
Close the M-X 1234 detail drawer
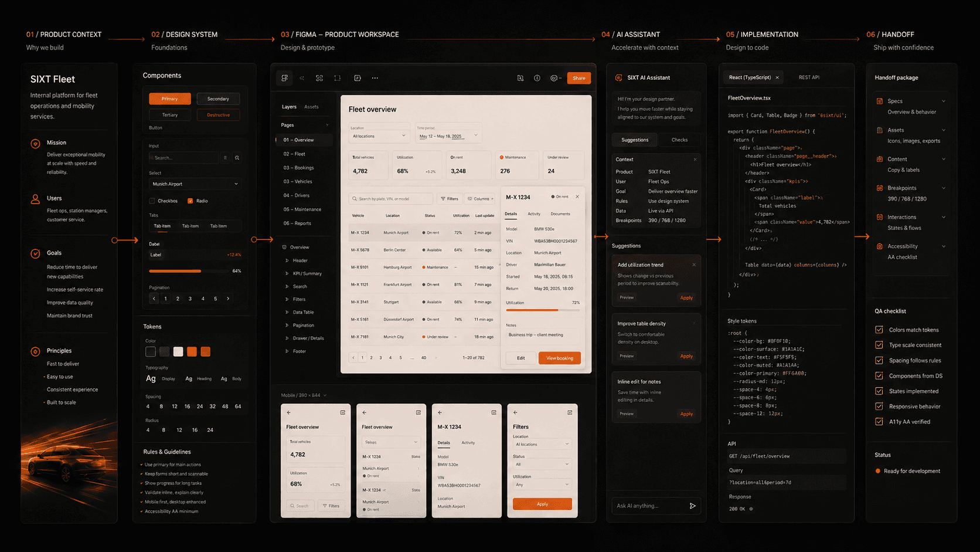click(x=577, y=197)
